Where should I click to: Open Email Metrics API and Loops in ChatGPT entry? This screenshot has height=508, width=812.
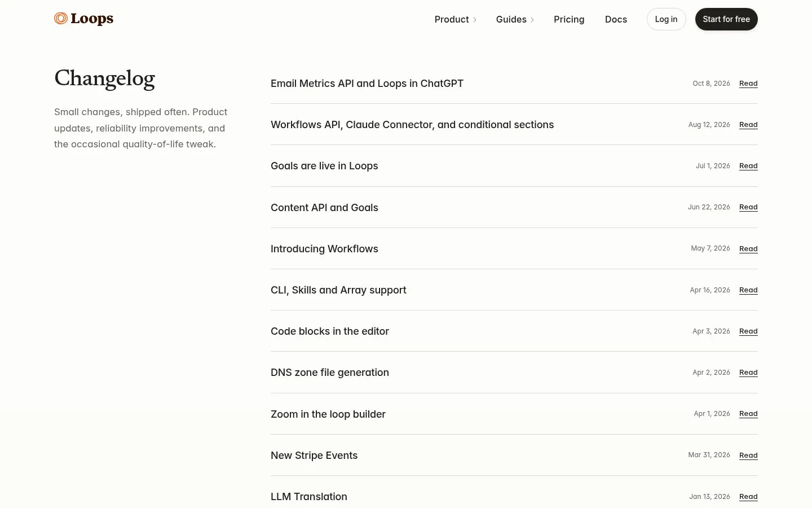pyautogui.click(x=367, y=84)
